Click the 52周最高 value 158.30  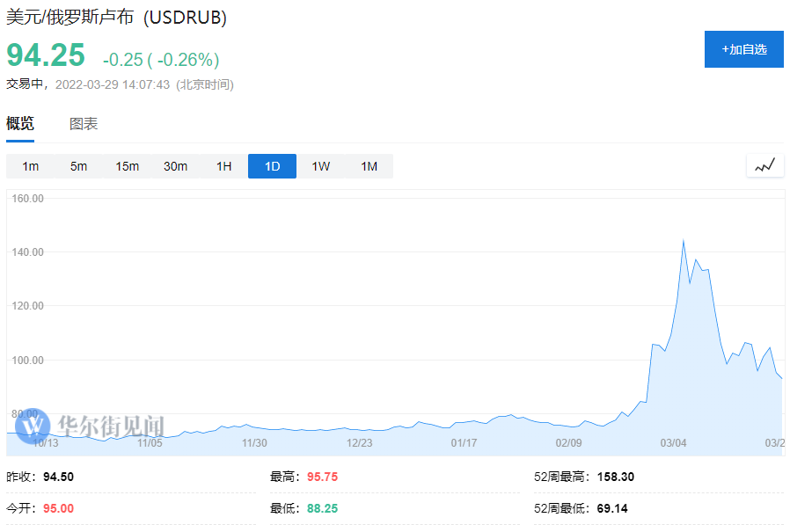click(x=616, y=477)
